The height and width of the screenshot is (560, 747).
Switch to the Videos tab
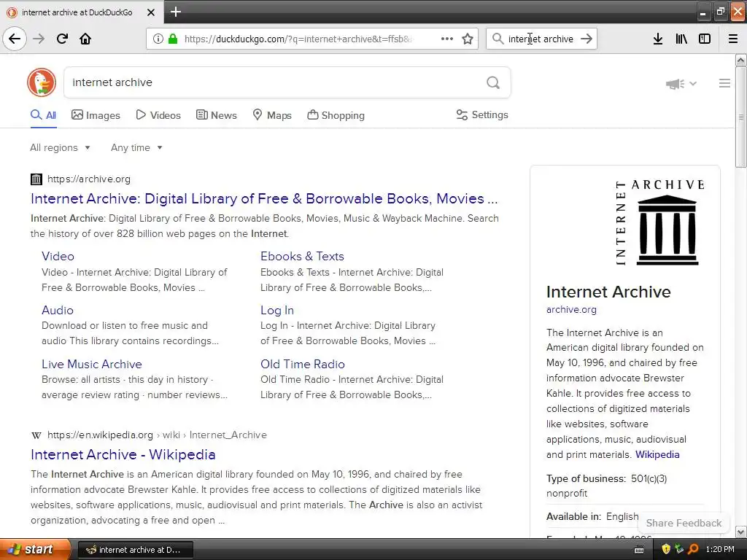click(158, 115)
